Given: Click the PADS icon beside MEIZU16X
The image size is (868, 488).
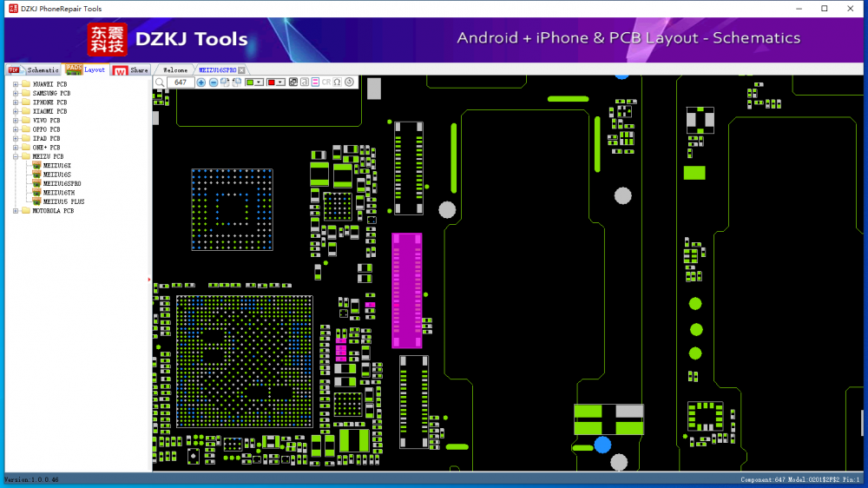Looking at the screenshot, I should (36, 166).
